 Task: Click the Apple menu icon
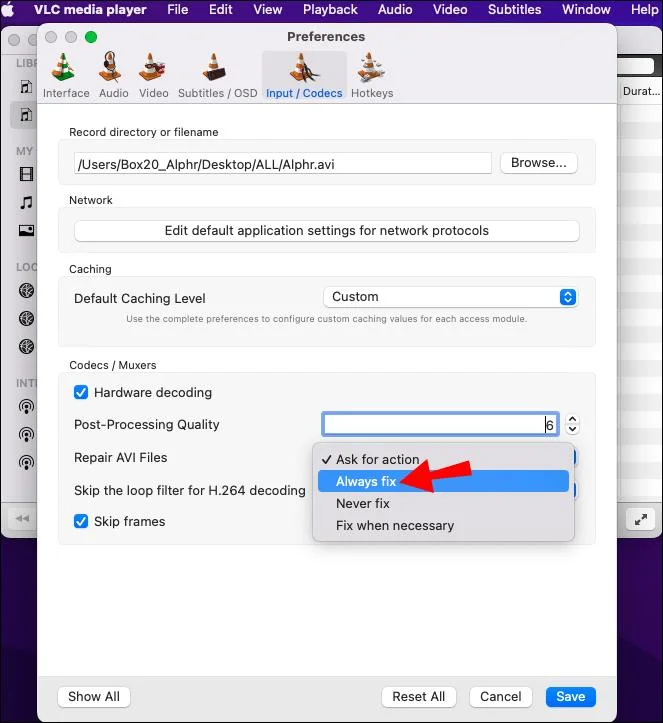pyautogui.click(x=8, y=10)
